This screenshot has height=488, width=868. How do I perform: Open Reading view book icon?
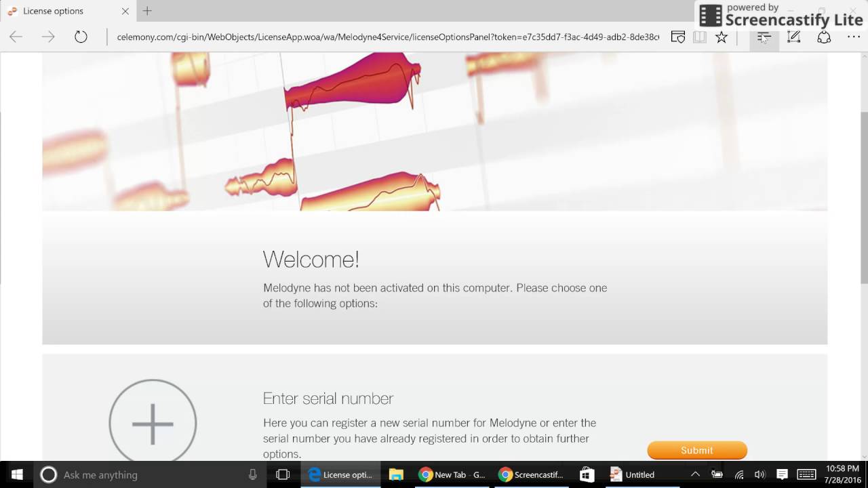click(700, 37)
